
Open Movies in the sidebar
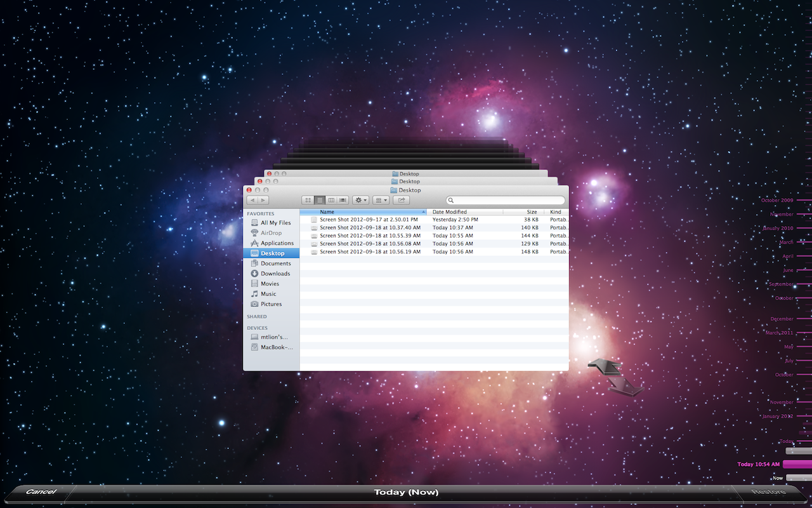coord(271,284)
